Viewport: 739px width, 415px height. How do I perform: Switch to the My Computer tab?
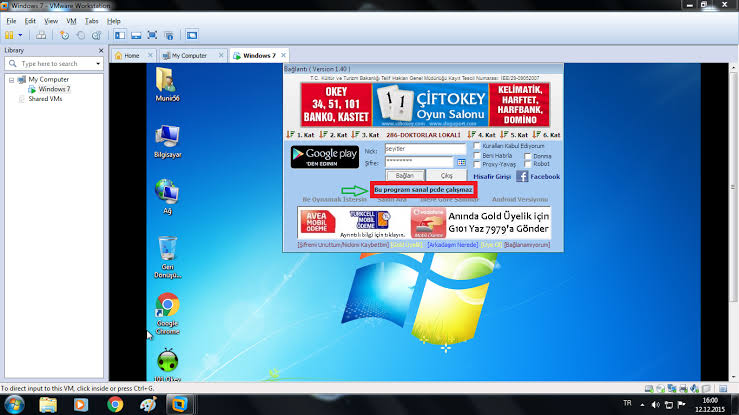coord(189,56)
